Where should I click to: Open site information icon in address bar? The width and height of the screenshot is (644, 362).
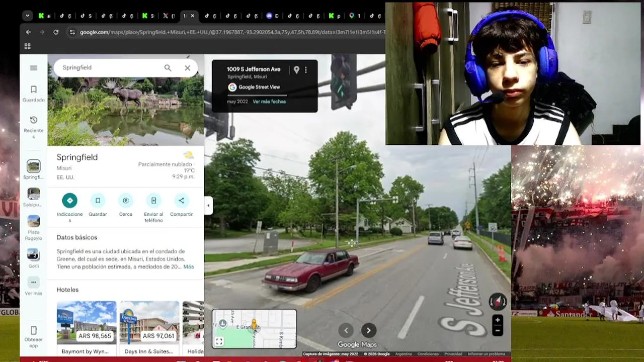(72, 32)
